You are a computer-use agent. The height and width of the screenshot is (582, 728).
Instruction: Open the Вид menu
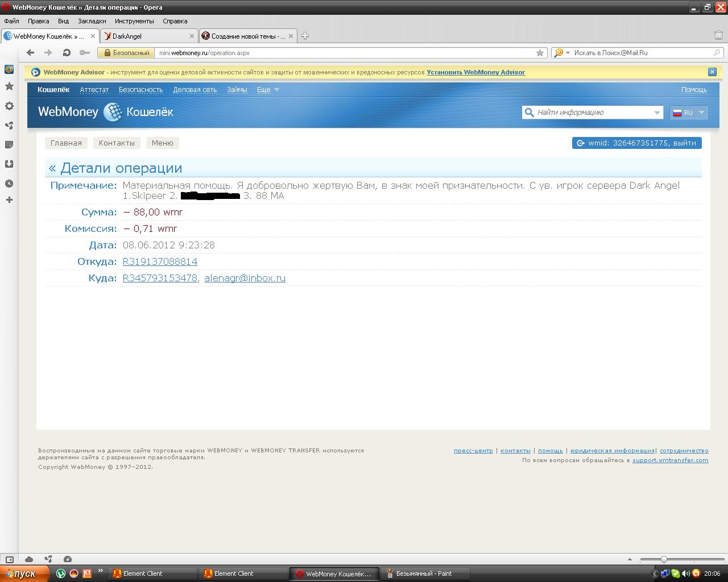[63, 21]
